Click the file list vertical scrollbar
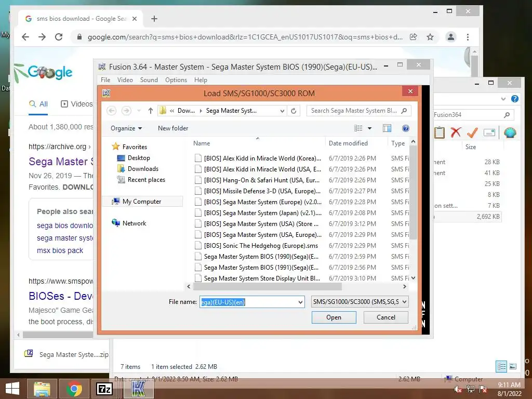This screenshot has width=532, height=399. [413, 192]
